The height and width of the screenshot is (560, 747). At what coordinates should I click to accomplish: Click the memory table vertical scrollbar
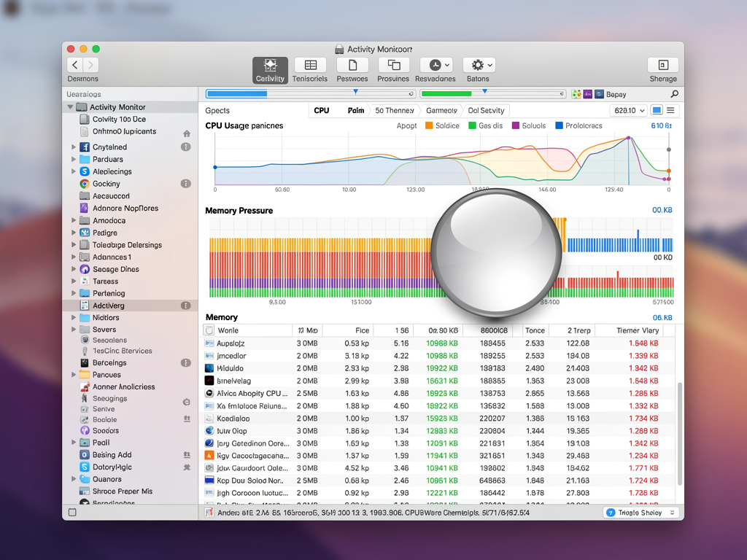pyautogui.click(x=679, y=433)
